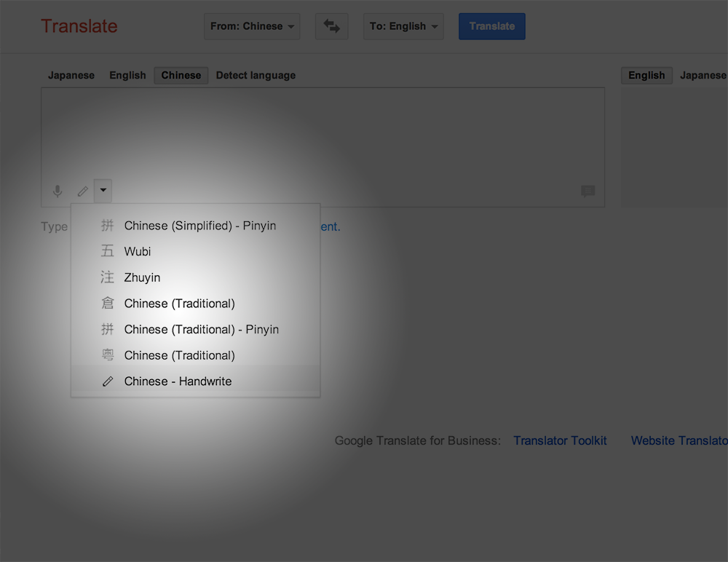728x562 pixels.
Task: Switch target language to English tab
Action: click(646, 75)
